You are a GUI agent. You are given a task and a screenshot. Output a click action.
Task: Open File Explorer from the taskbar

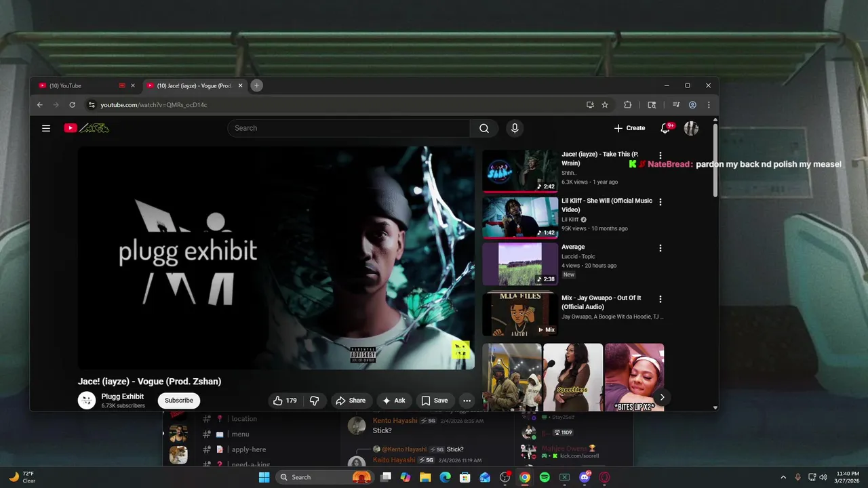click(x=425, y=477)
